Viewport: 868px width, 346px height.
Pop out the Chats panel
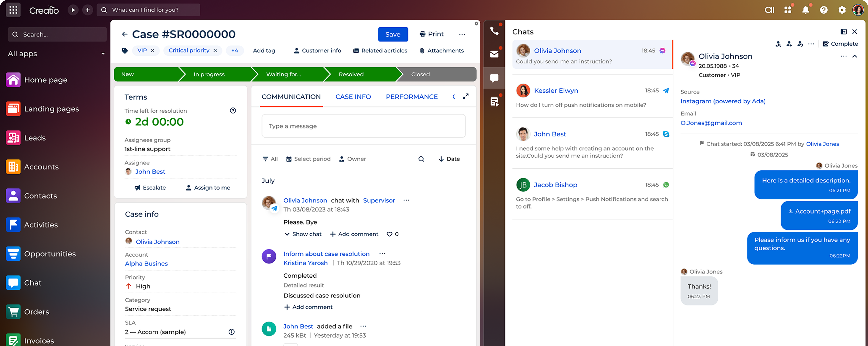[844, 32]
